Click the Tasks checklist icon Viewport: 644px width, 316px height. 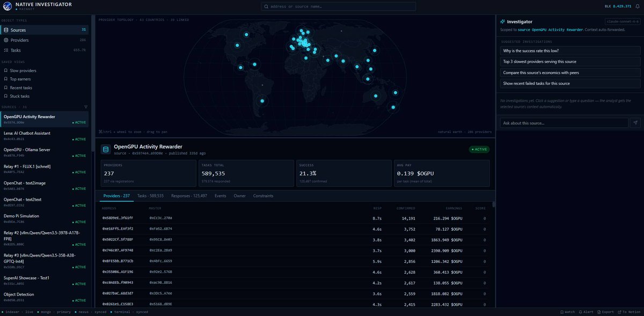pos(5,50)
